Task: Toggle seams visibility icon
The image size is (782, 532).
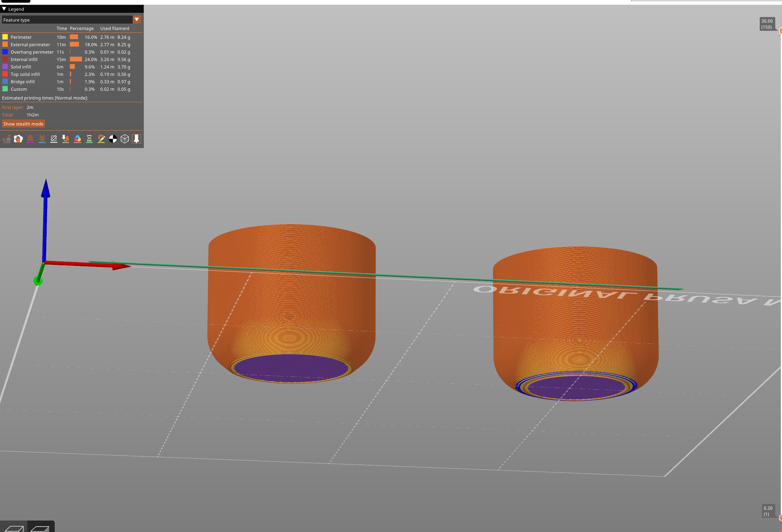Action: (x=54, y=139)
